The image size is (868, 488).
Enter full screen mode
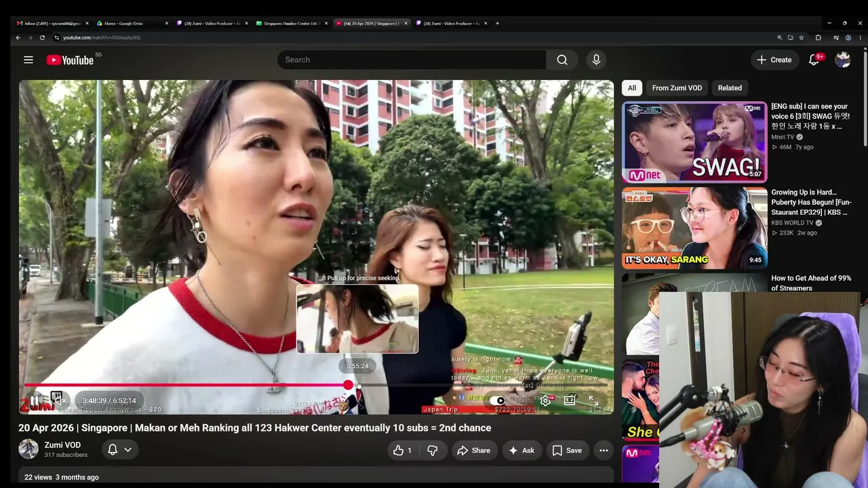593,401
